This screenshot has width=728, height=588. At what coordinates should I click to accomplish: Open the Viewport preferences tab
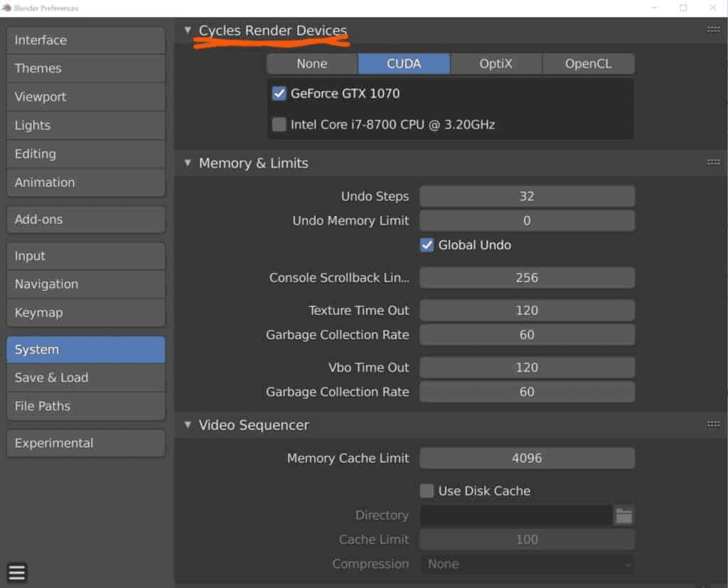(86, 97)
